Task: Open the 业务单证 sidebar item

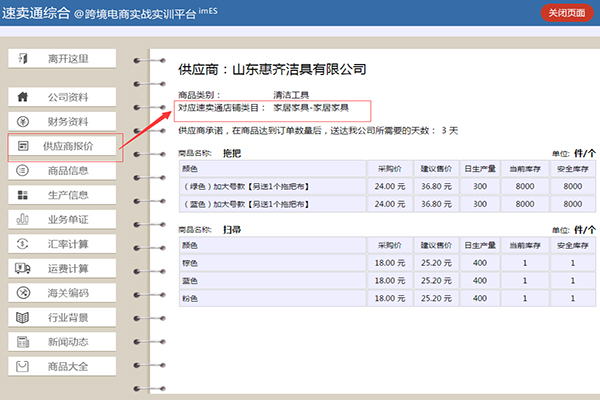Action: point(68,220)
